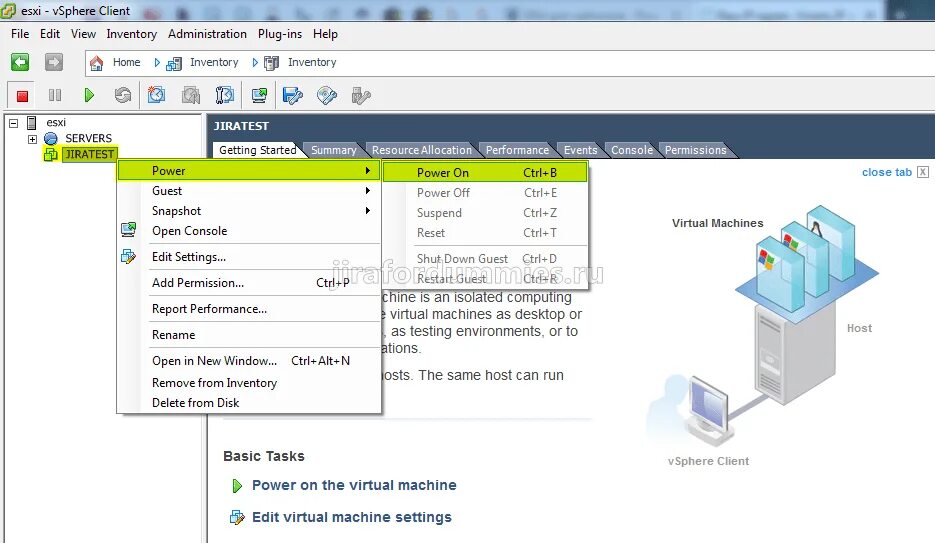
Task: Switch to the Resource Allocation tab
Action: [x=422, y=150]
